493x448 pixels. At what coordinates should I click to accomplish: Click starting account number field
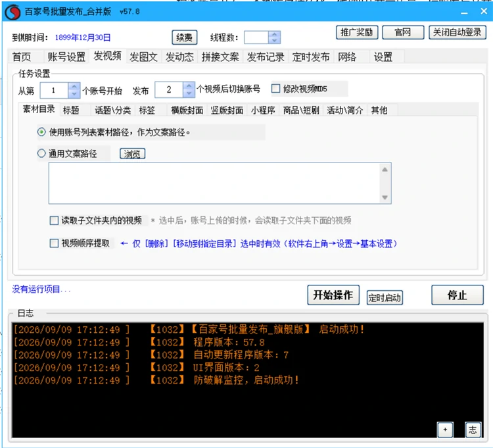tap(54, 90)
